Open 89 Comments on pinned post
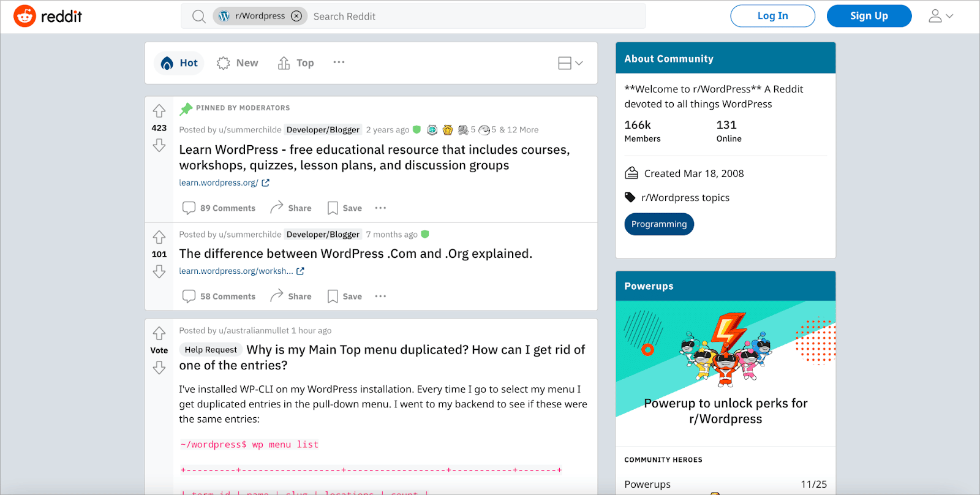The image size is (980, 495). (219, 208)
